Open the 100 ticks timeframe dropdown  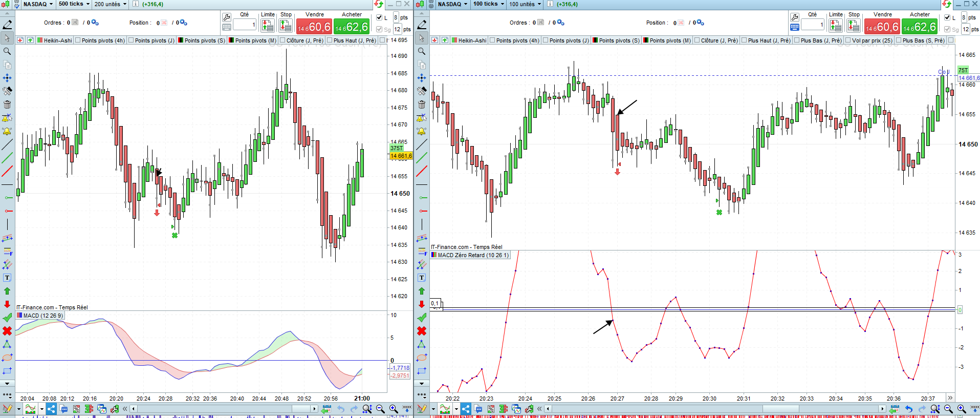pos(489,4)
